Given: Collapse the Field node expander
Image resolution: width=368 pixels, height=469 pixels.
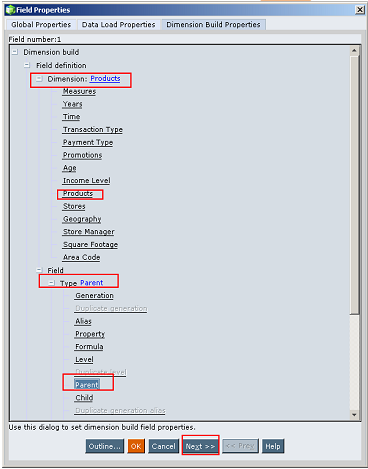Looking at the screenshot, I should 39,270.
